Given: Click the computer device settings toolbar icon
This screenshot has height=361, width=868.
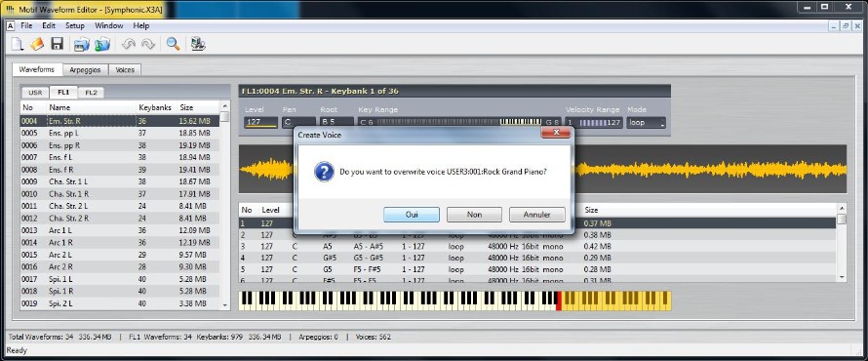Looking at the screenshot, I should [x=198, y=44].
